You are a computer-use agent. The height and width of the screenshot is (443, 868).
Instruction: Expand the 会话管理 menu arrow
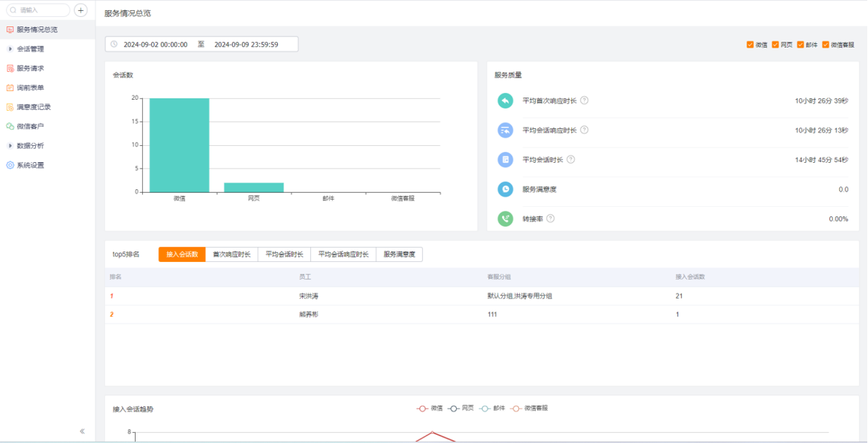10,49
